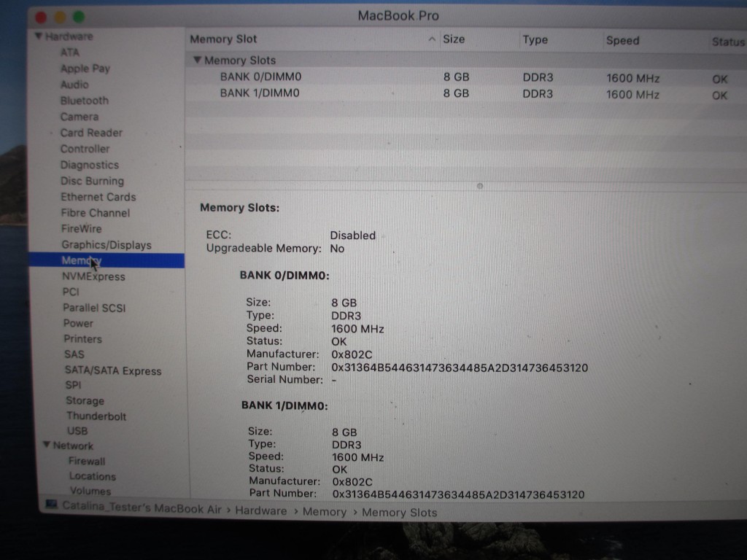Select Firewall under Network
The width and height of the screenshot is (747, 560).
point(87,462)
